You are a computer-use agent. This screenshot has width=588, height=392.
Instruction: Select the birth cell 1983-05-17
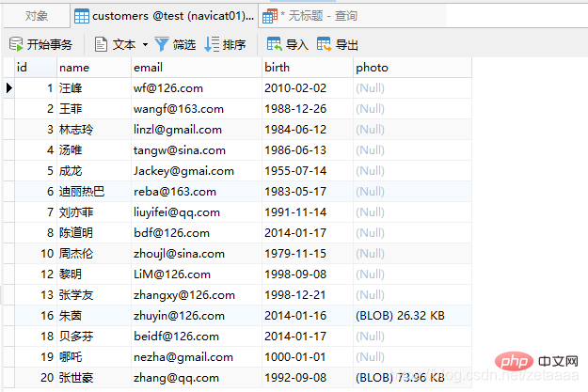[x=308, y=192]
